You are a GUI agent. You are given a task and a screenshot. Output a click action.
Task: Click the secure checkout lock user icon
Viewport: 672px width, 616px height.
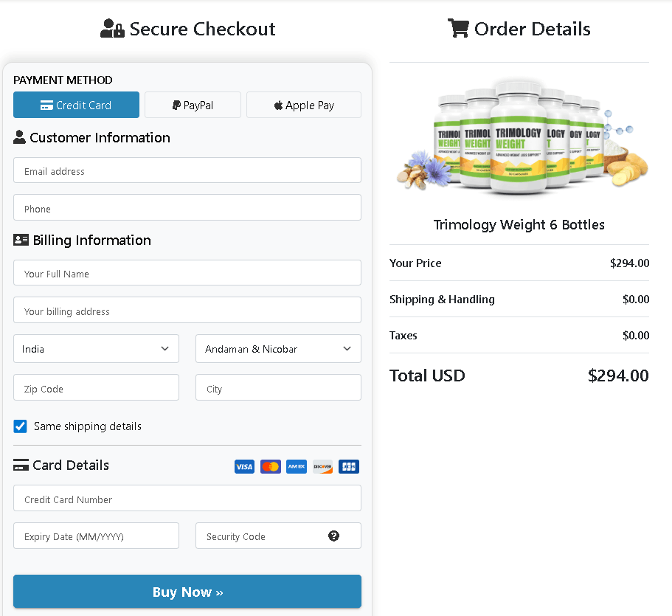click(x=112, y=28)
